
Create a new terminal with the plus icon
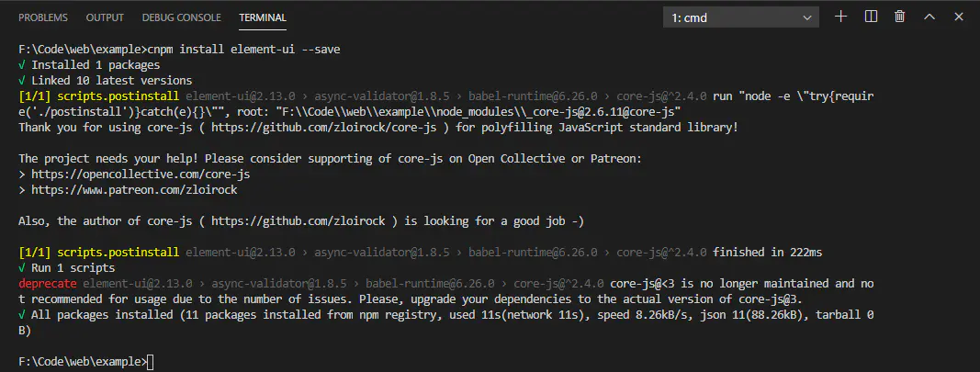click(840, 17)
